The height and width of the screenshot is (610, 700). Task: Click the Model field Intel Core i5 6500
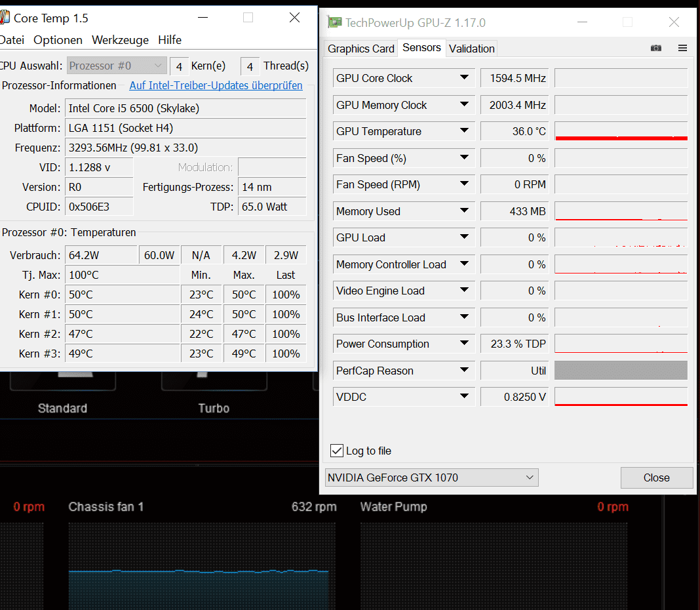click(x=185, y=108)
